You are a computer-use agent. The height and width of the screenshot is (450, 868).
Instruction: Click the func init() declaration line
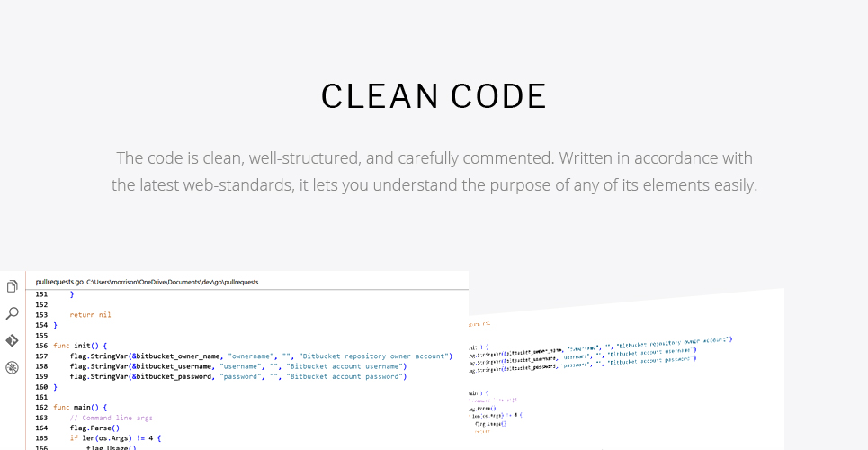80,346
